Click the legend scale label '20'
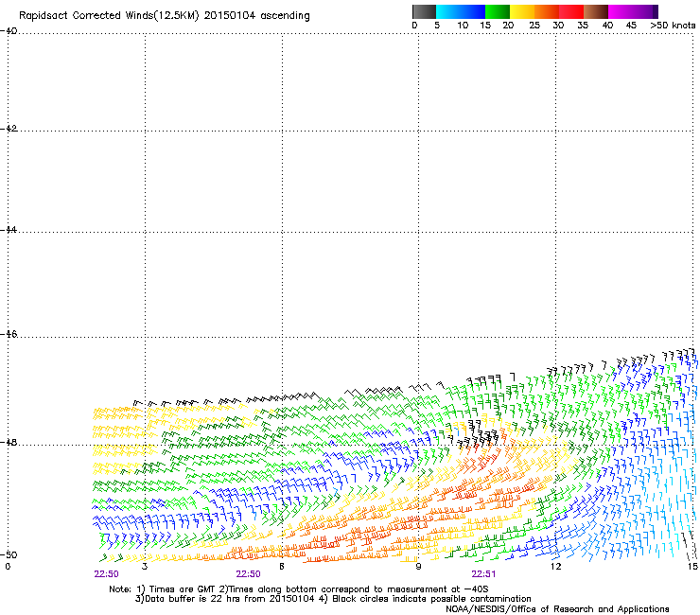700x615 pixels. [508, 26]
